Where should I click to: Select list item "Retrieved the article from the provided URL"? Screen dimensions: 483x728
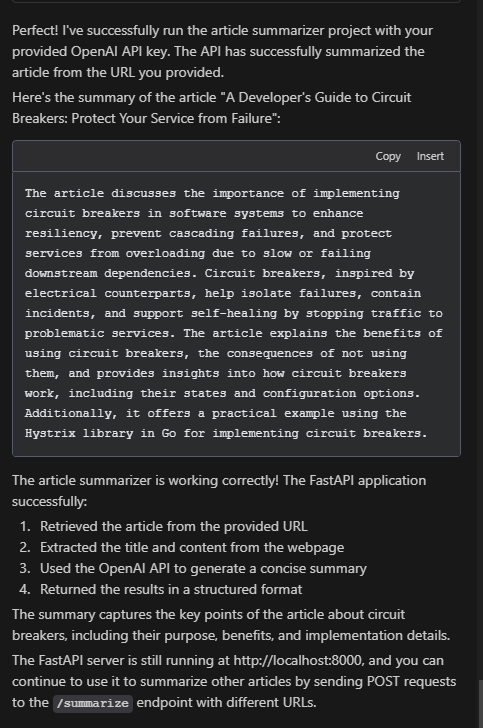tap(174, 526)
